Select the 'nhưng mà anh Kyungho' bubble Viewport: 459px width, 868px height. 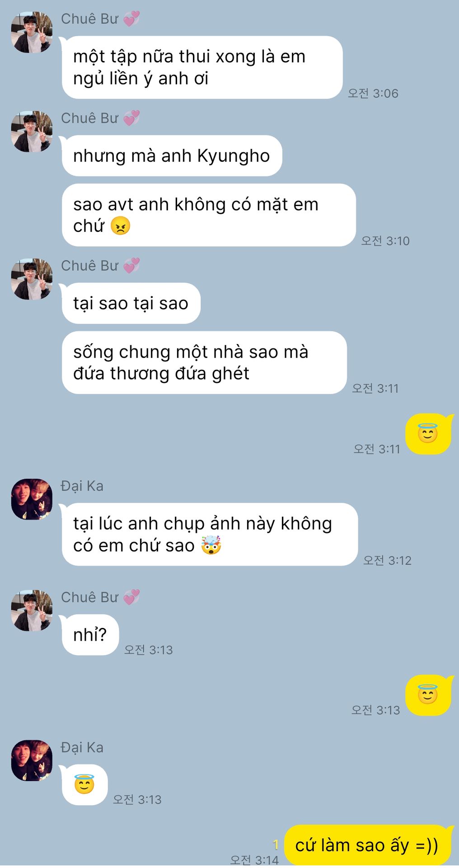coord(172,156)
